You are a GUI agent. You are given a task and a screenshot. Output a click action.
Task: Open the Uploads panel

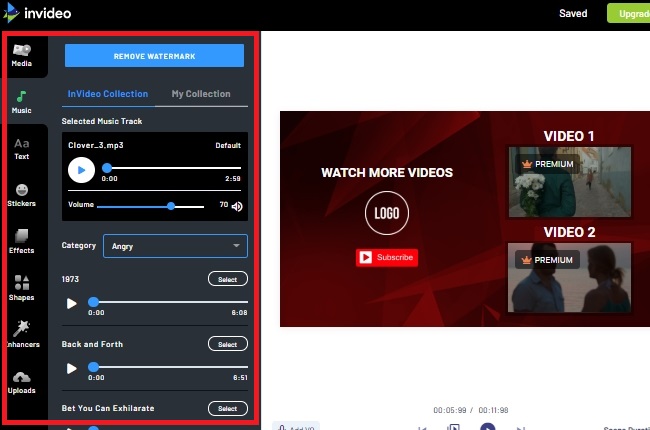[x=22, y=383]
